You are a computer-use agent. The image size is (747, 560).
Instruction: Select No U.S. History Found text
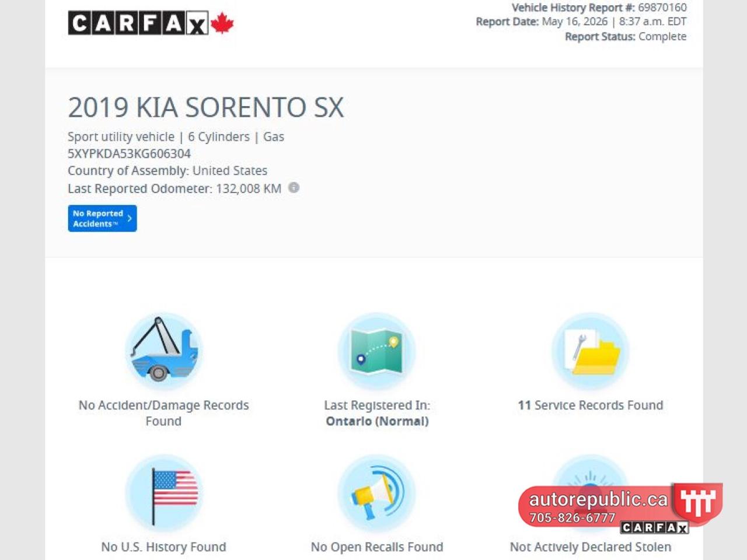163,547
